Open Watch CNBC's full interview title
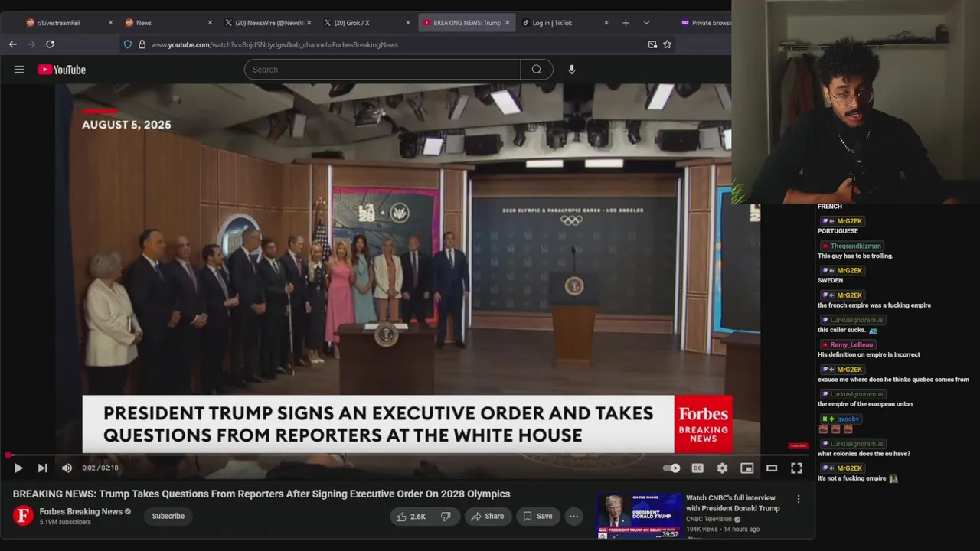The width and height of the screenshot is (980, 551). click(x=733, y=504)
